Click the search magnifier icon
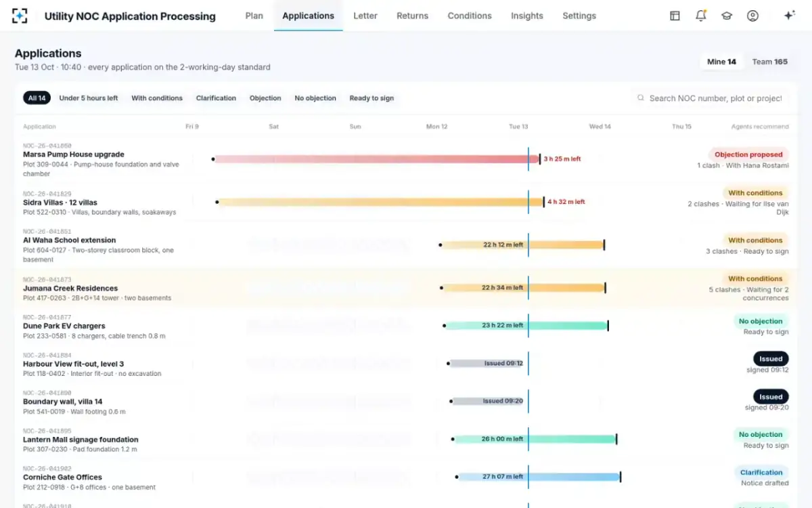The width and height of the screenshot is (812, 508). 640,98
